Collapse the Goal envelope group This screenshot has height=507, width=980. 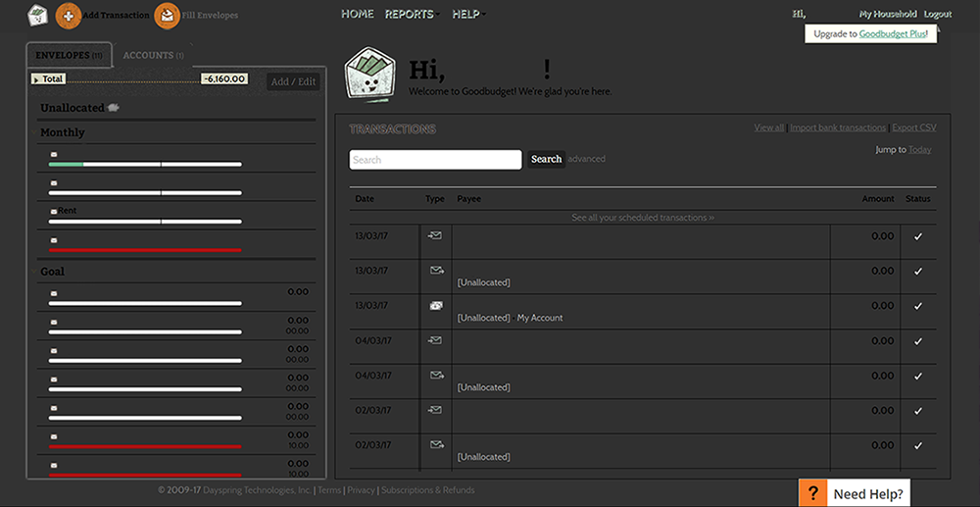33,272
